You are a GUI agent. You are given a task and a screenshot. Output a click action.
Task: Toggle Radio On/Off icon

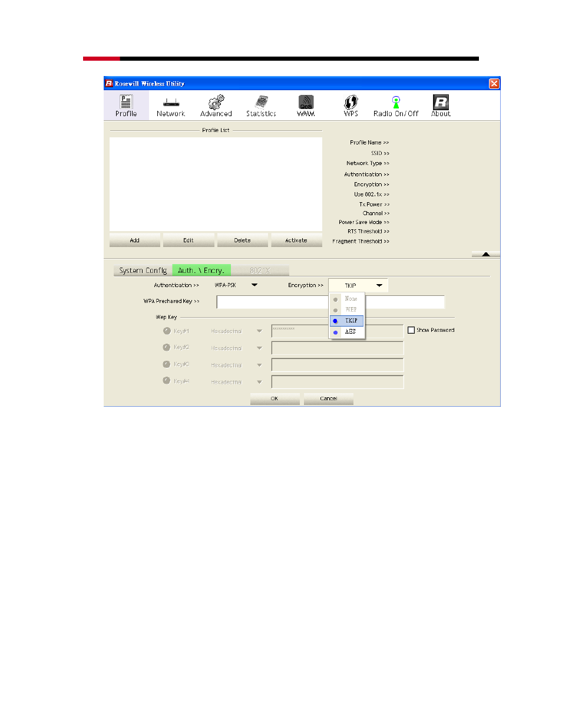point(396,102)
